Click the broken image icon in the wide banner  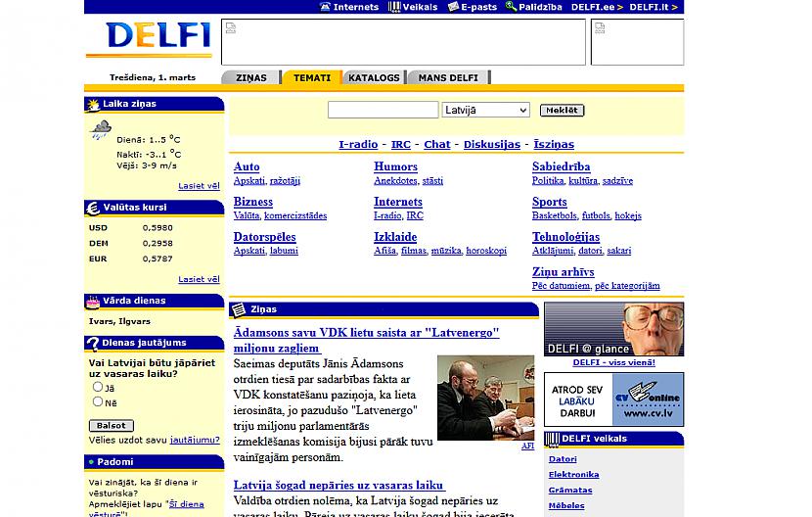click(x=231, y=28)
